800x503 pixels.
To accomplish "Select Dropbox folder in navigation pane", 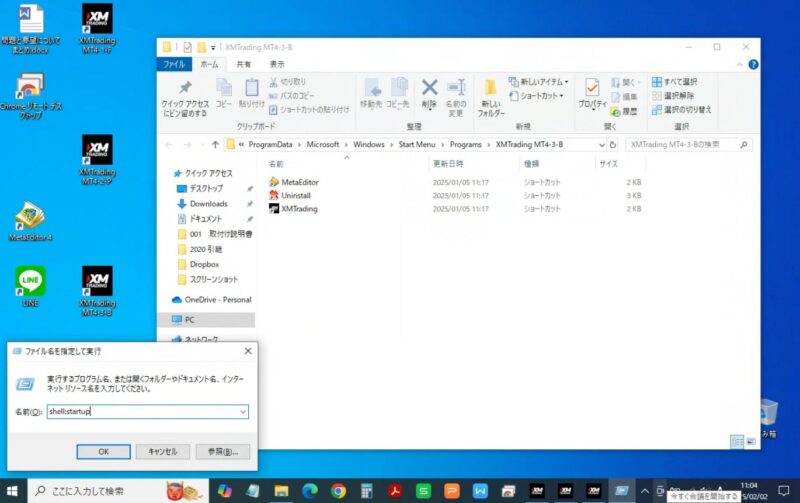I will [x=204, y=264].
